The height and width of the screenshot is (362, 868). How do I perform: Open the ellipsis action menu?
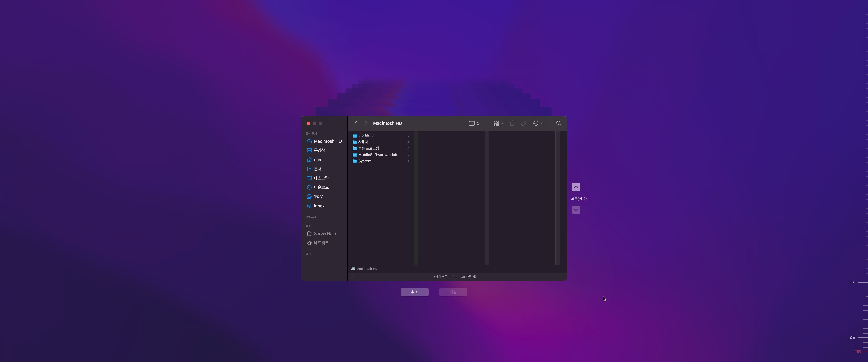pyautogui.click(x=538, y=123)
